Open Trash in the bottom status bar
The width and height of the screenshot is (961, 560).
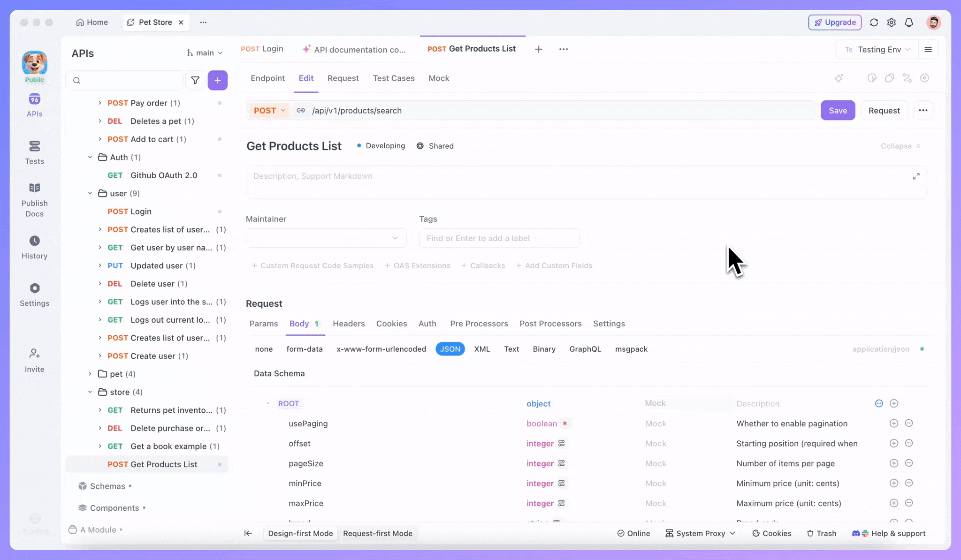tap(822, 533)
